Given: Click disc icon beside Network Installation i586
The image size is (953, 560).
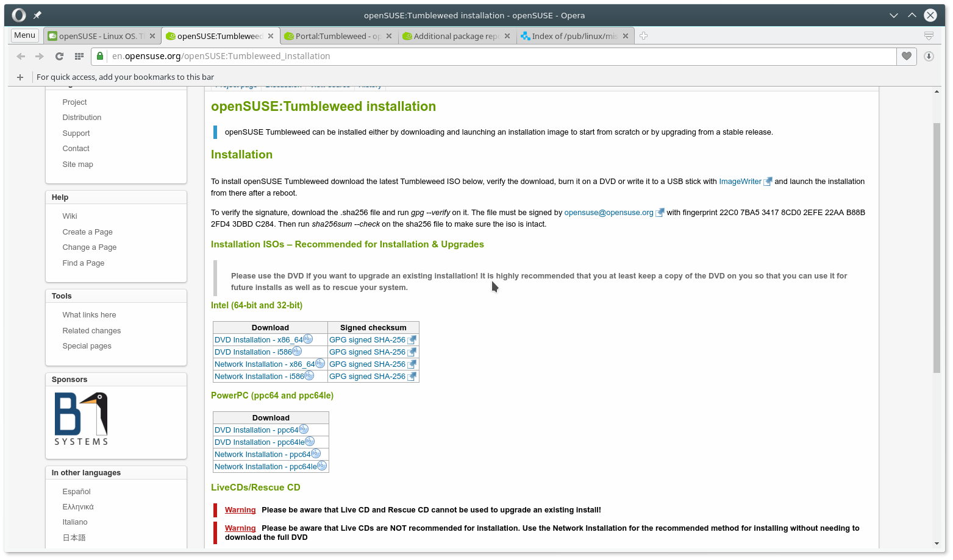Looking at the screenshot, I should click(309, 375).
